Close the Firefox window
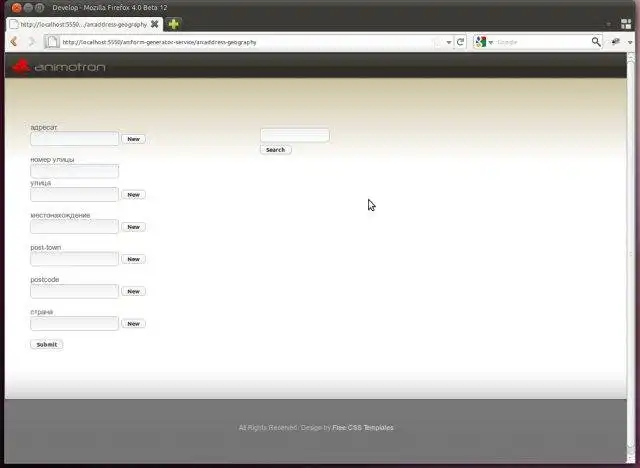 pos(16,7)
